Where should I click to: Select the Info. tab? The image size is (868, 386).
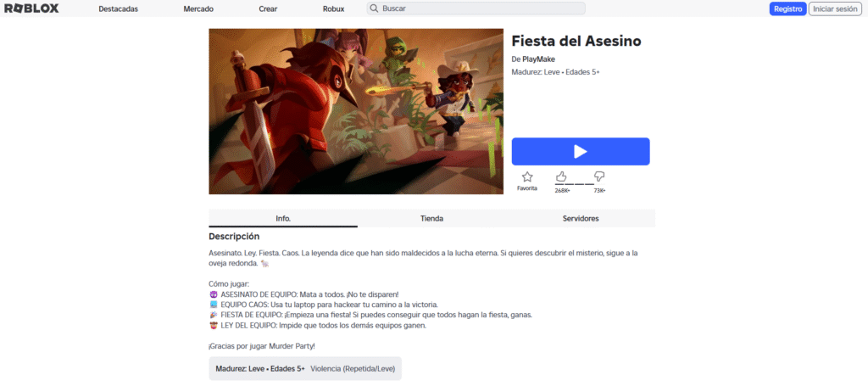pos(283,218)
